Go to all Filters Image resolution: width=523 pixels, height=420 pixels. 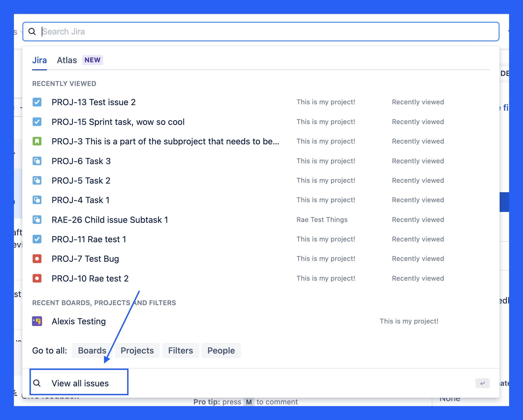pyautogui.click(x=181, y=350)
